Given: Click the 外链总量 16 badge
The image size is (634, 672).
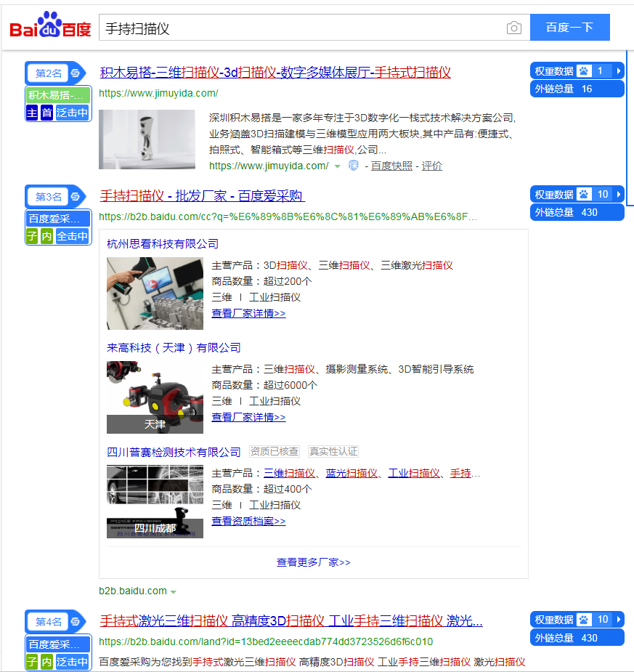Looking at the screenshot, I should (x=577, y=89).
